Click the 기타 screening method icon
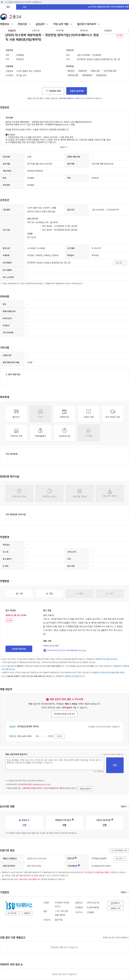Screen dimensions: 129x980 tap(110, 594)
